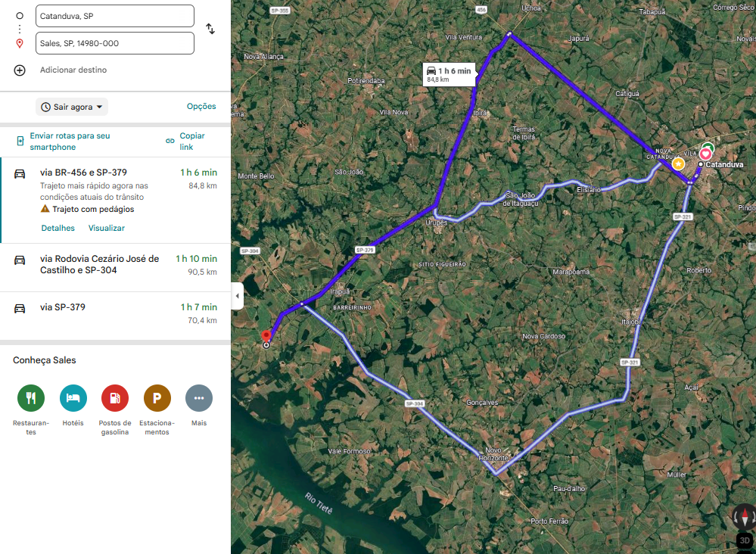
Task: Click the Catanduva, SP origin field
Action: point(114,16)
